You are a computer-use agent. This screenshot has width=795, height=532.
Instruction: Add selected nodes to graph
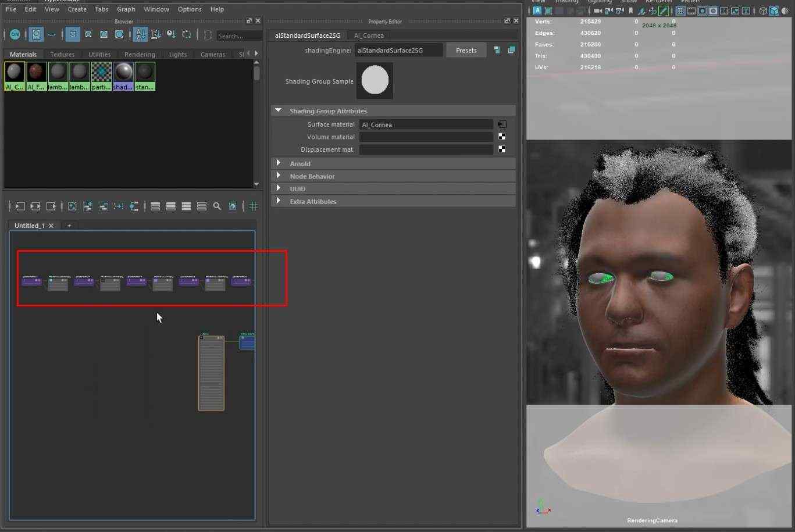[88, 206]
